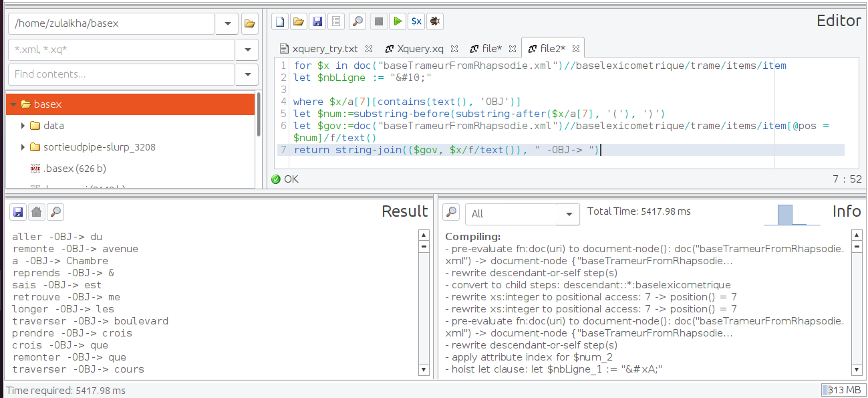Open search in Info panel
Image resolution: width=868 pixels, height=398 pixels.
pyautogui.click(x=452, y=212)
